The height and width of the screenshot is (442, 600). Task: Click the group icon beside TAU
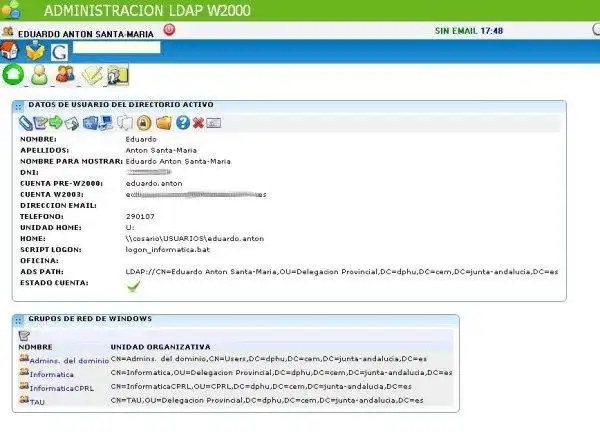[24, 400]
